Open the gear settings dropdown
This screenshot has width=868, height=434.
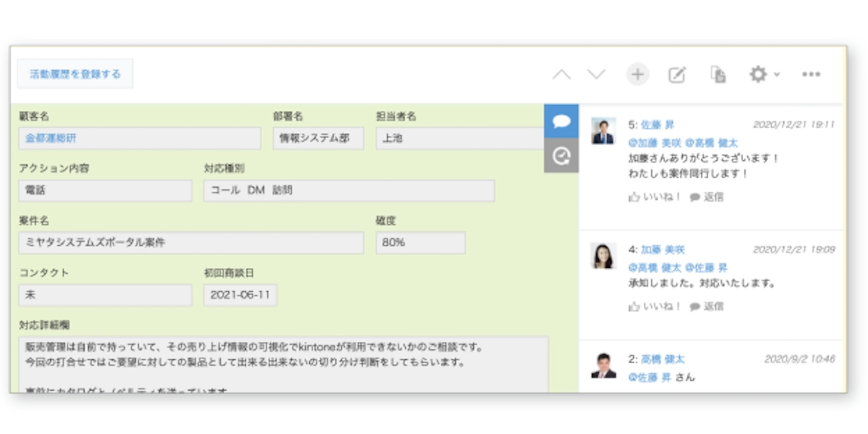click(763, 74)
